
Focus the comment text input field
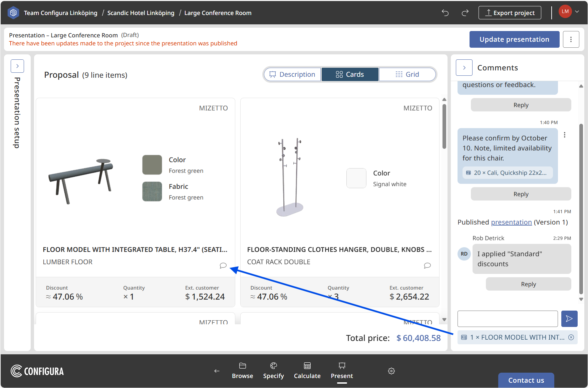pos(508,319)
